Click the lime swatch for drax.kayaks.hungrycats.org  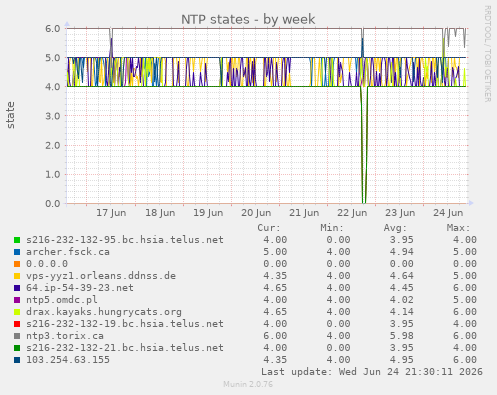17,312
